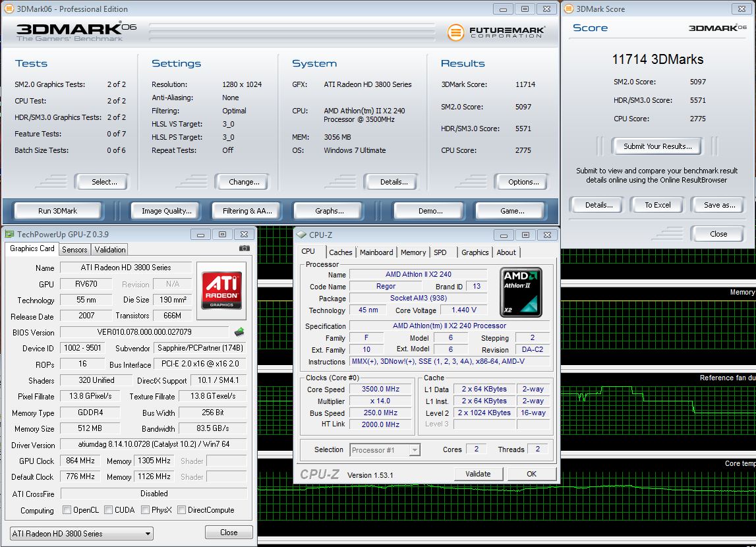The width and height of the screenshot is (756, 547).
Task: Click the Device ID 1002 - 9501 field
Action: click(x=82, y=348)
